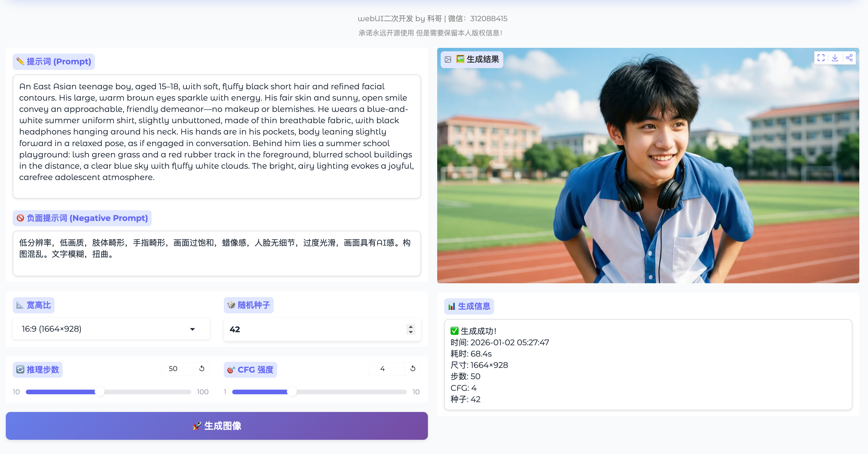Screen dimensions: 868x454
Task: Click the dice icon next to 随机种子
Action: click(231, 305)
